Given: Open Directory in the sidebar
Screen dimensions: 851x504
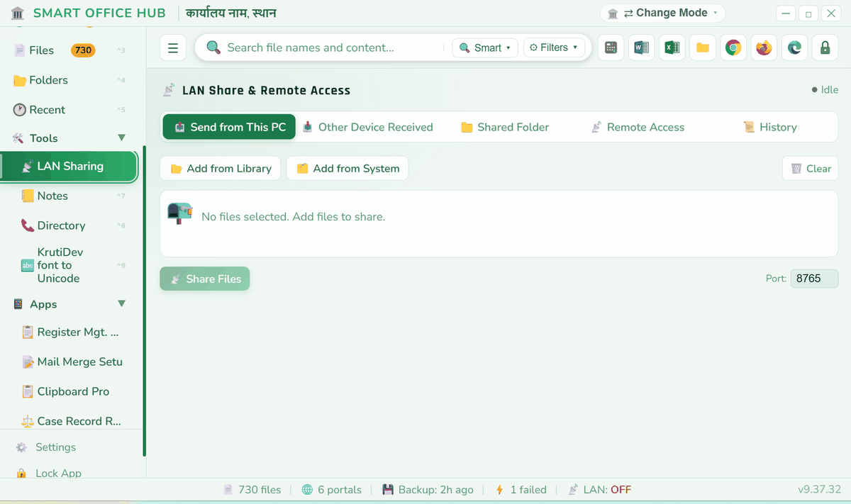Looking at the screenshot, I should click(69, 225).
